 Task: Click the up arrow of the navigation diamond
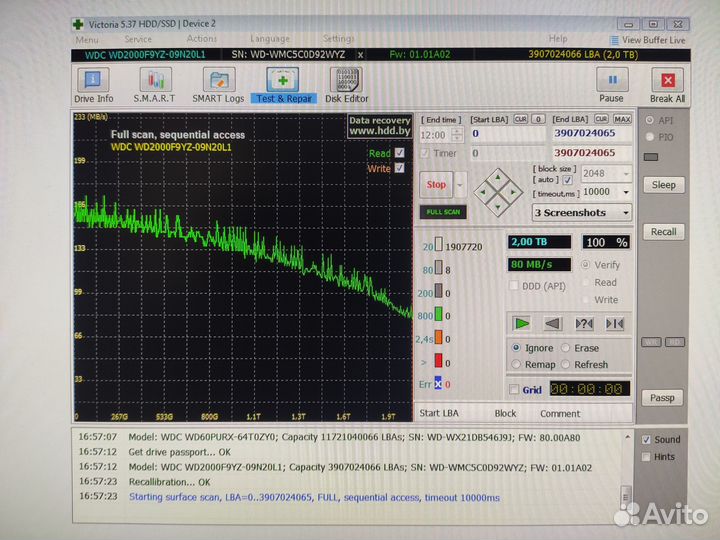[498, 177]
